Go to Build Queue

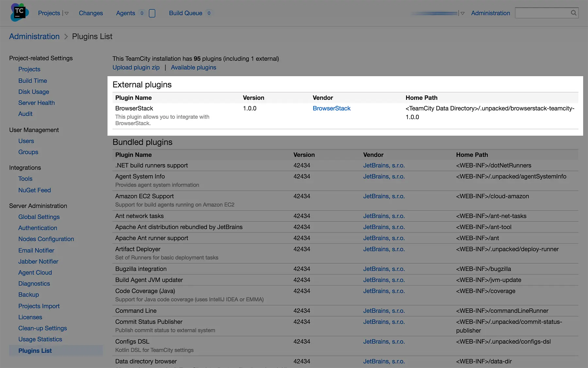(185, 13)
